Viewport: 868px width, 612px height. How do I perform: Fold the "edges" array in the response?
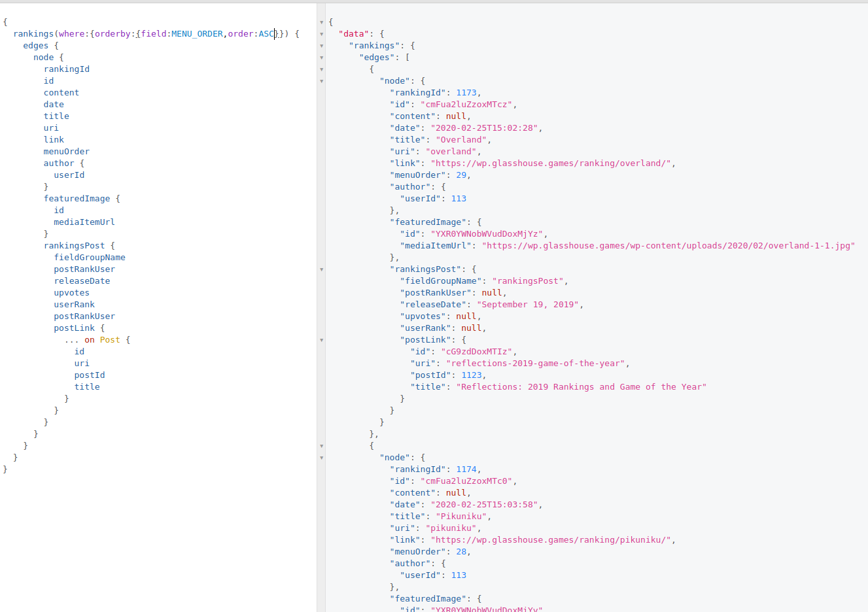point(322,58)
